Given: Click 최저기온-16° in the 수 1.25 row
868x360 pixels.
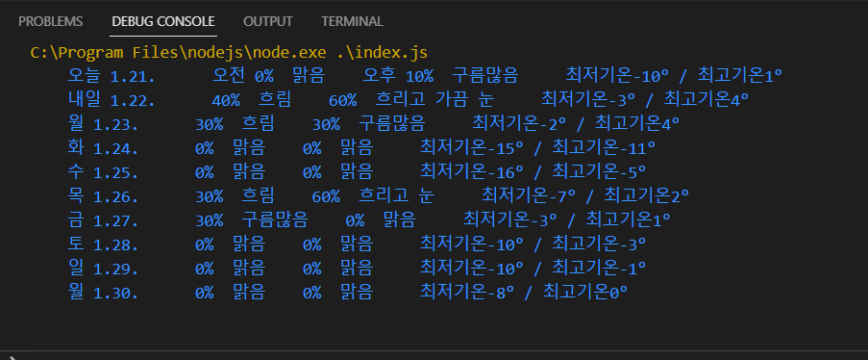Looking at the screenshot, I should click(471, 172).
